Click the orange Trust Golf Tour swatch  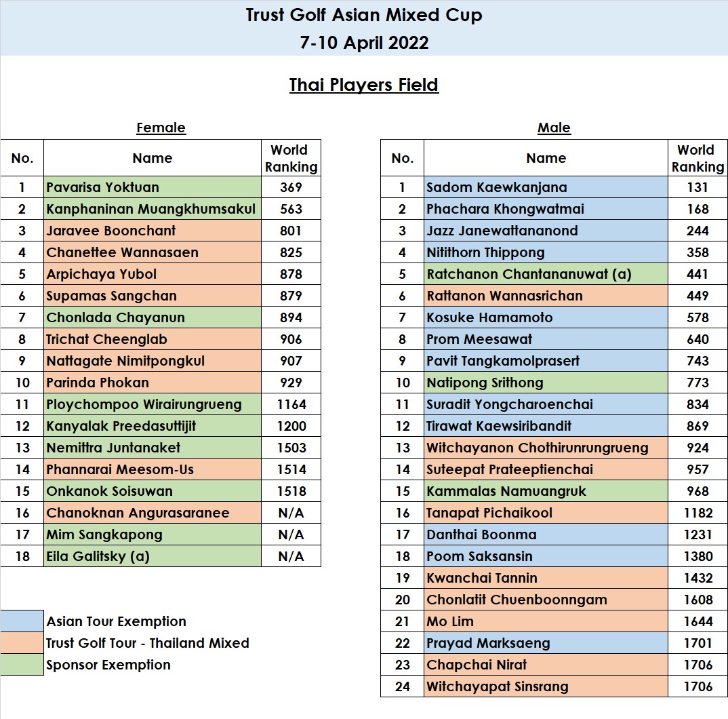[x=22, y=643]
